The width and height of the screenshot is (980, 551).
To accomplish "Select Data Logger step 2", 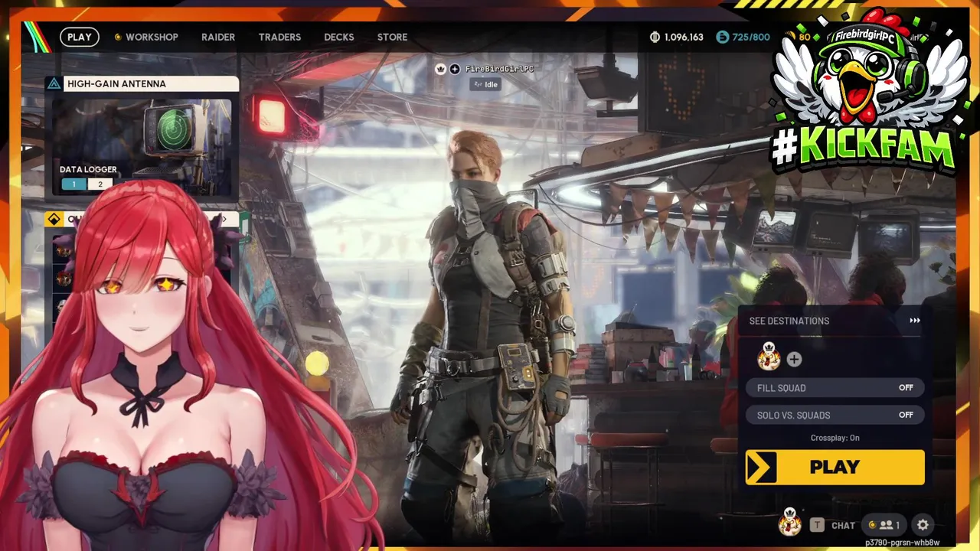I will tap(100, 184).
